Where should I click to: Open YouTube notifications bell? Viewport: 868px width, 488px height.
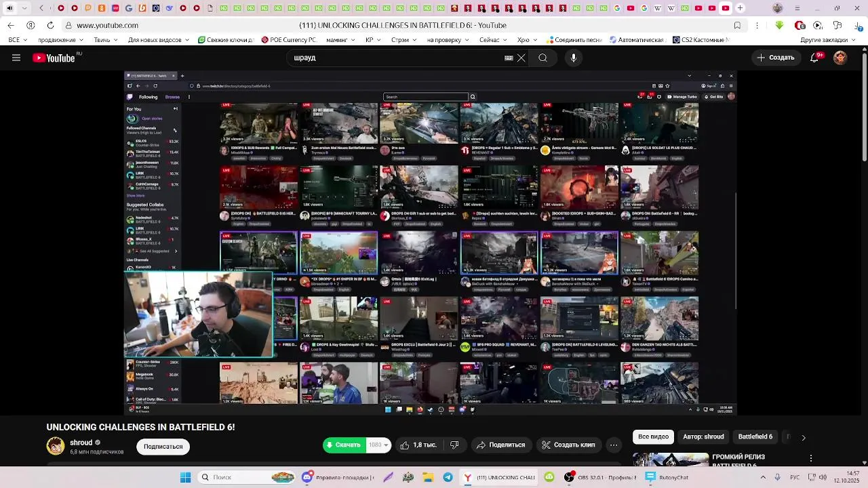815,58
